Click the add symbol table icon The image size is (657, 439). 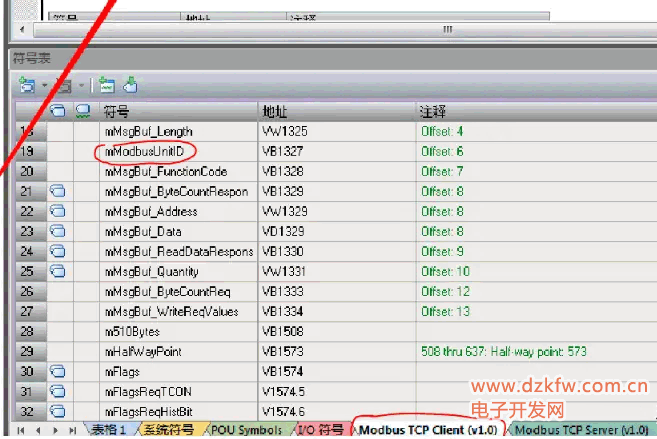pos(25,86)
